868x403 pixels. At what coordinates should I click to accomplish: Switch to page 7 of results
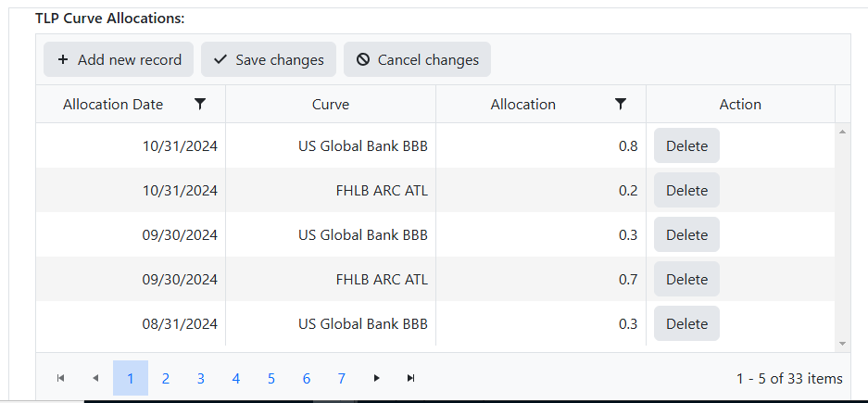[342, 378]
